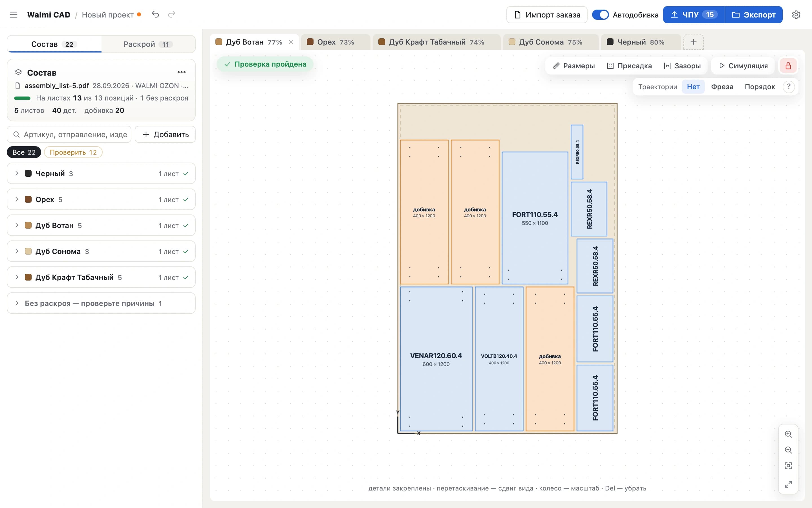Screen dimensions: 812x508
Task: Click the Экспорт button
Action: pyautogui.click(x=754, y=15)
